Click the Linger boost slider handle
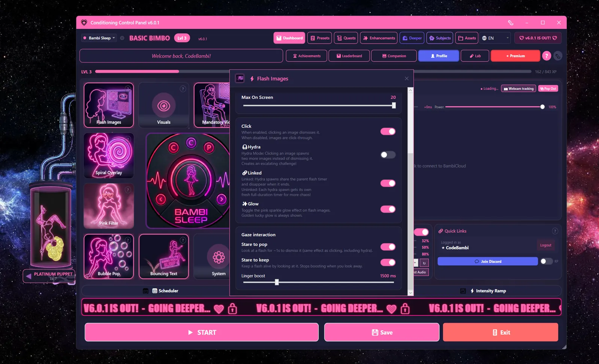 pyautogui.click(x=277, y=282)
